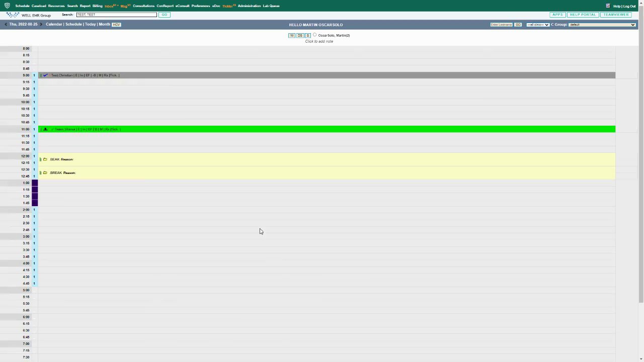Click the Help link
This screenshot has height=362, width=644.
(x=616, y=7)
